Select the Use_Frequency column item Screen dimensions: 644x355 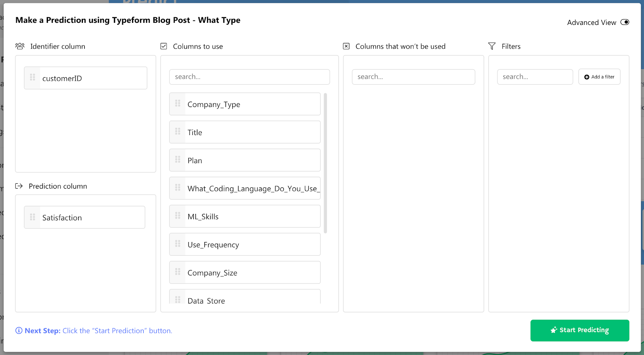point(245,244)
